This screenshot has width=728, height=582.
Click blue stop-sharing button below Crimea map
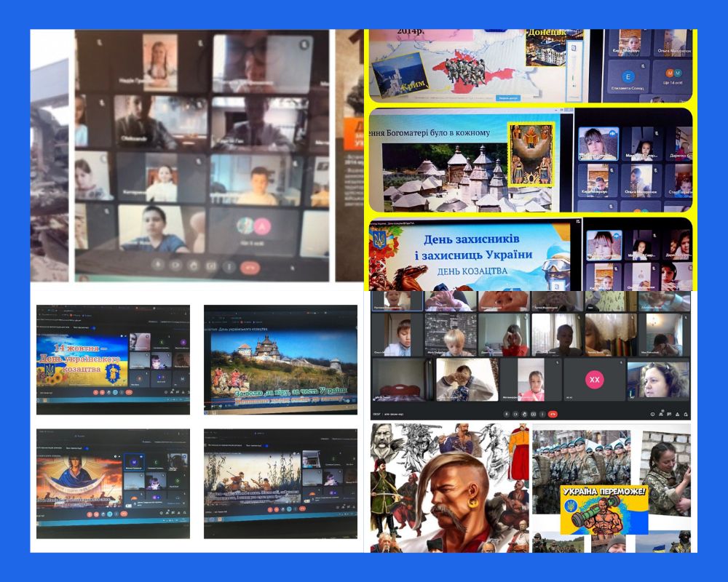click(508, 98)
